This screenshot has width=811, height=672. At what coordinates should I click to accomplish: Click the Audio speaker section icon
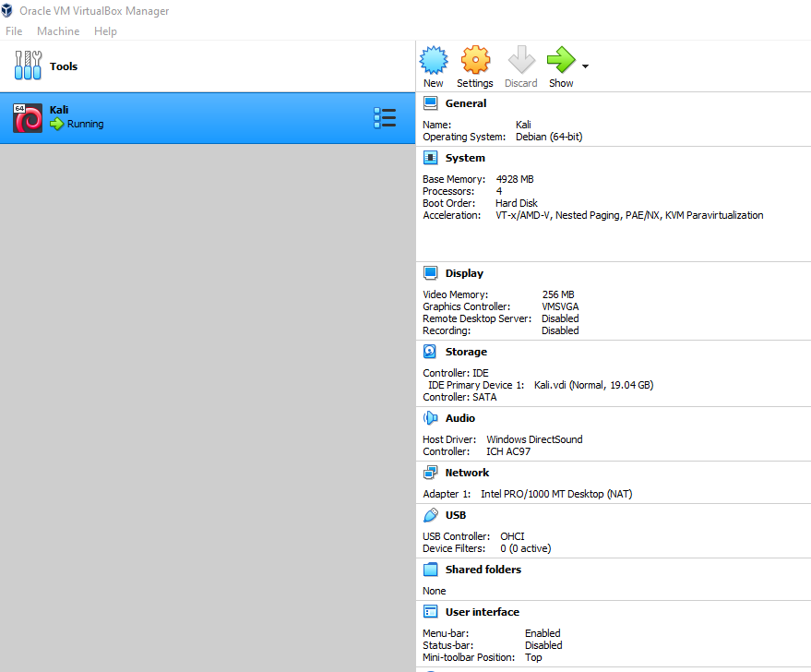[x=430, y=418]
